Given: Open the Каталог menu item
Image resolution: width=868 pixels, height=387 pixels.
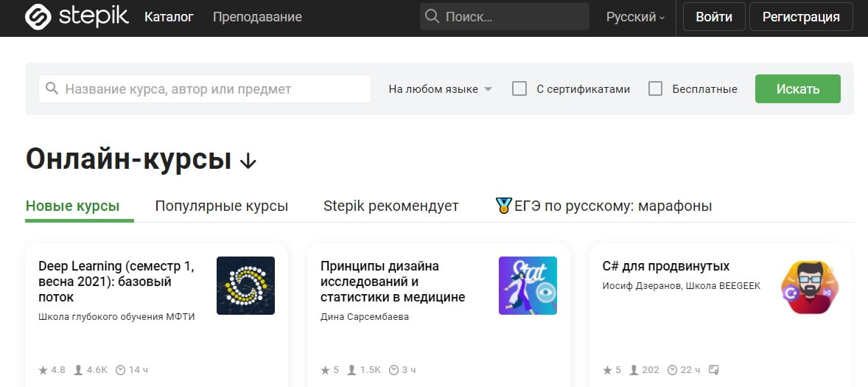Looking at the screenshot, I should tap(169, 17).
